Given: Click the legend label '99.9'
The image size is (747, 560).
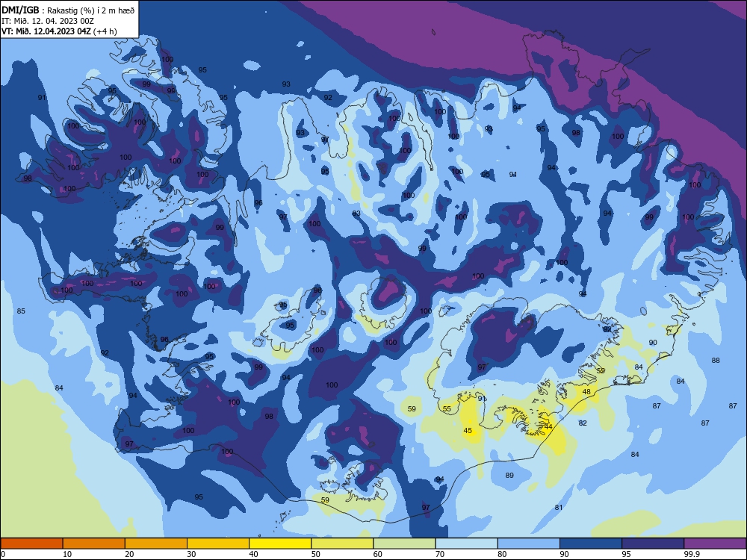Looking at the screenshot, I should tap(692, 554).
